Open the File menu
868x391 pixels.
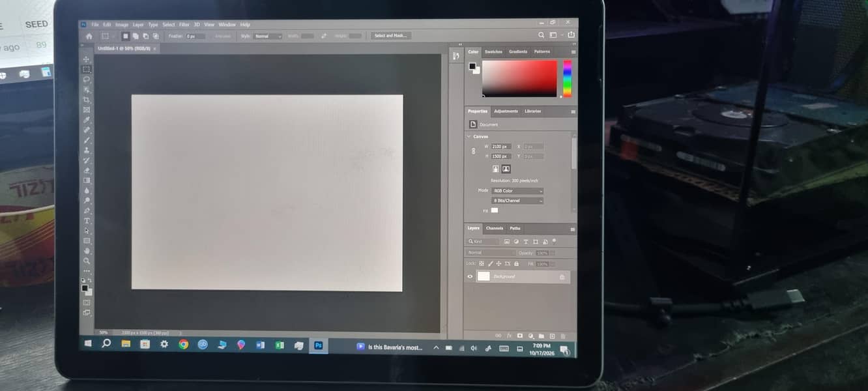tap(95, 25)
